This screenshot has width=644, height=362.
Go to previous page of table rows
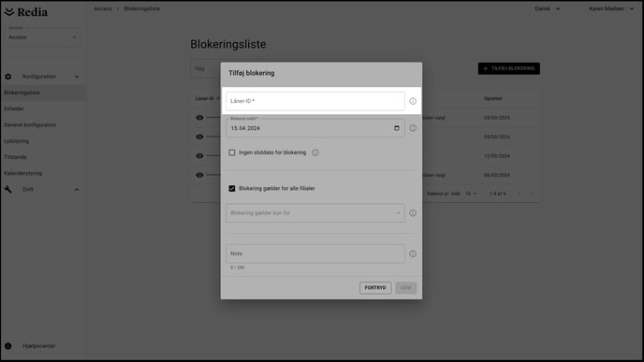[520, 194]
